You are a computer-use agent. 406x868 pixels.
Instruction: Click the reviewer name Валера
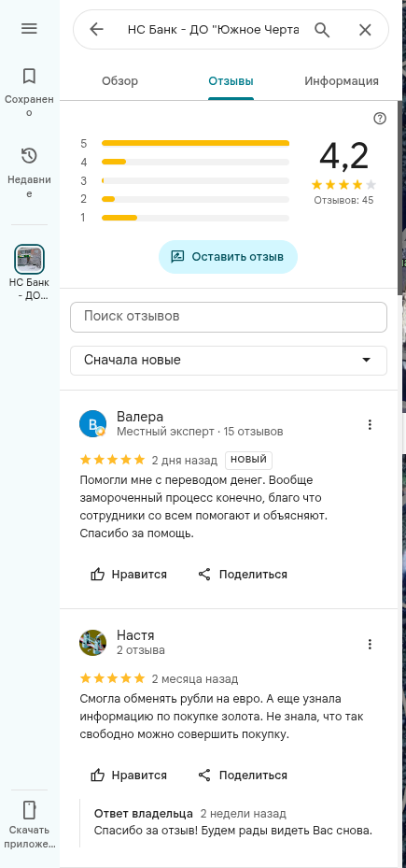point(140,417)
